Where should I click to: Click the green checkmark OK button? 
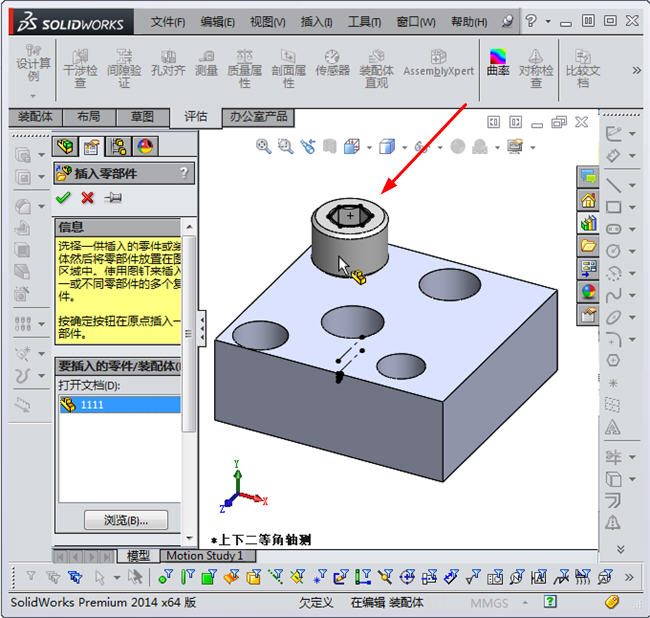64,197
